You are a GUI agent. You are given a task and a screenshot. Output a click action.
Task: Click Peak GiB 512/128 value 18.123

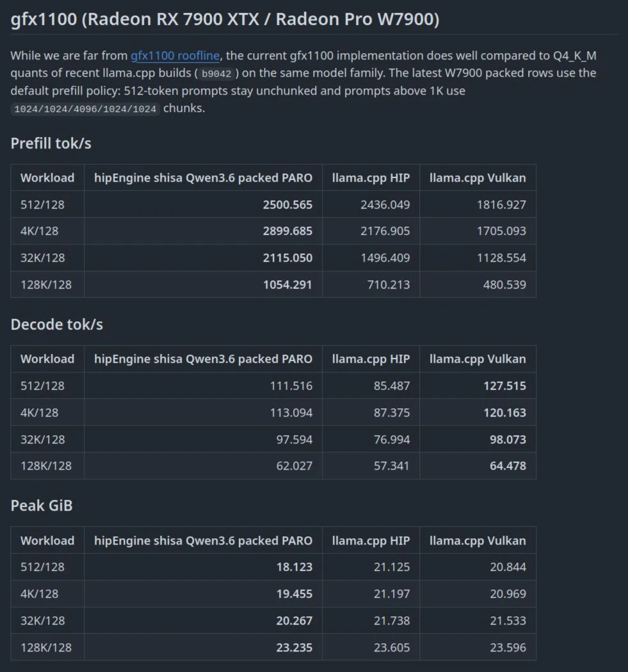(294, 567)
